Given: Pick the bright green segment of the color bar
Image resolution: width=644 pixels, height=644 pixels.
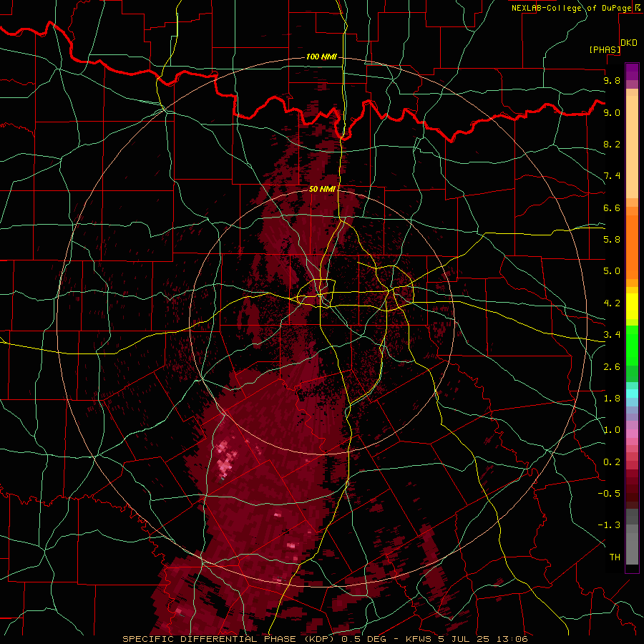Looking at the screenshot, I should point(632,346).
